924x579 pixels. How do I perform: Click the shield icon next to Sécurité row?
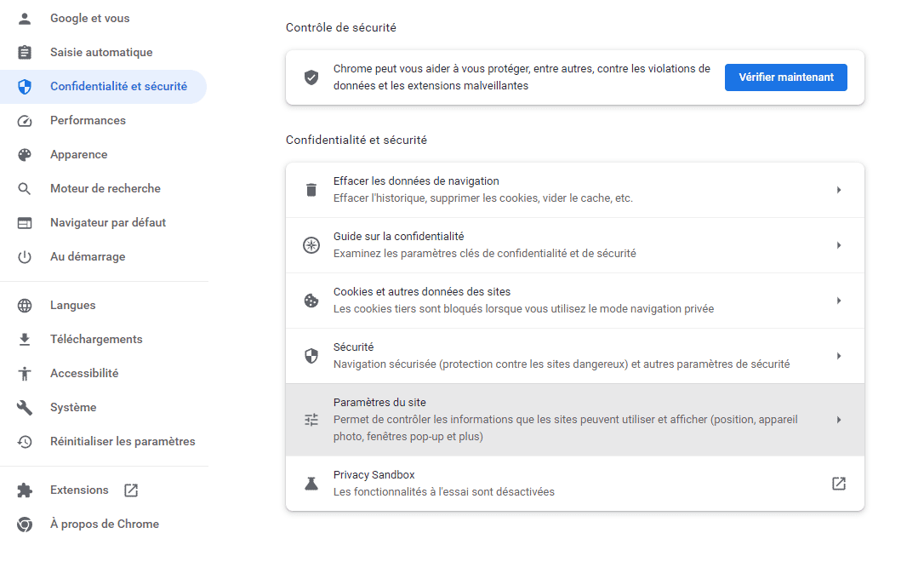pos(311,356)
